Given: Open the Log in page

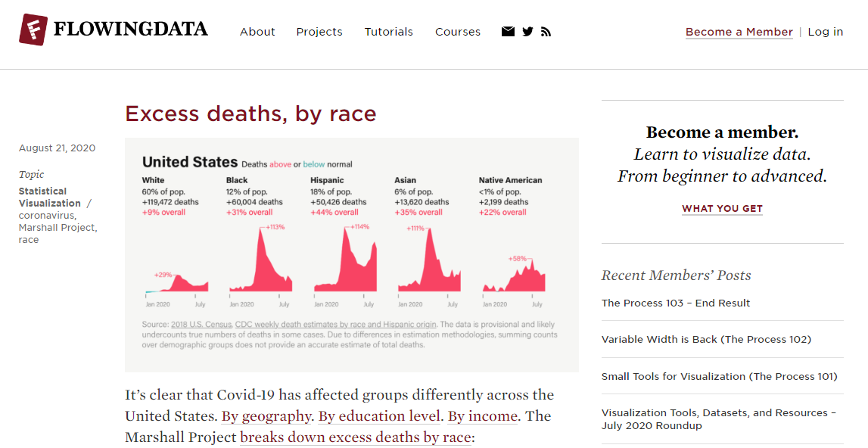Looking at the screenshot, I should tap(825, 32).
